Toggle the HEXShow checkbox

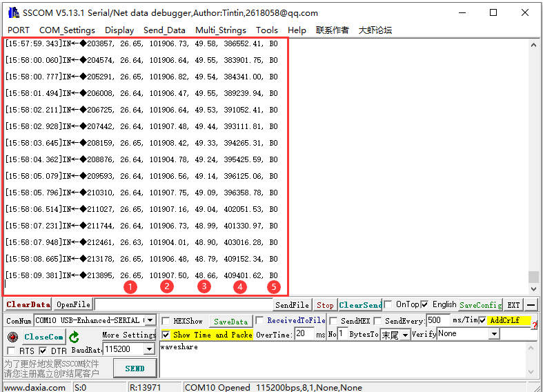pos(166,321)
